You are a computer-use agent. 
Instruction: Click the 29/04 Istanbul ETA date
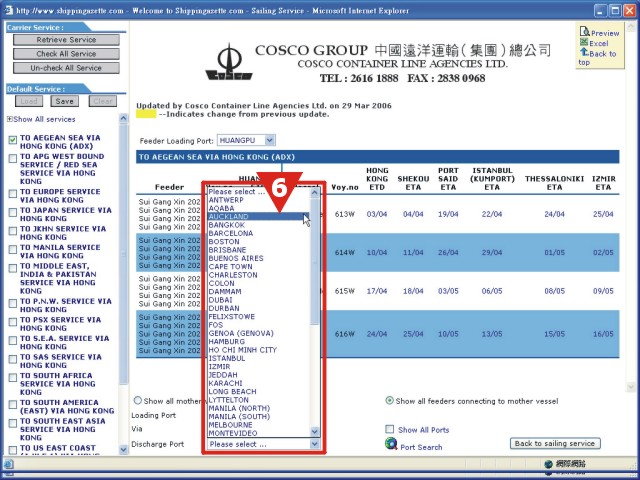coord(491,252)
